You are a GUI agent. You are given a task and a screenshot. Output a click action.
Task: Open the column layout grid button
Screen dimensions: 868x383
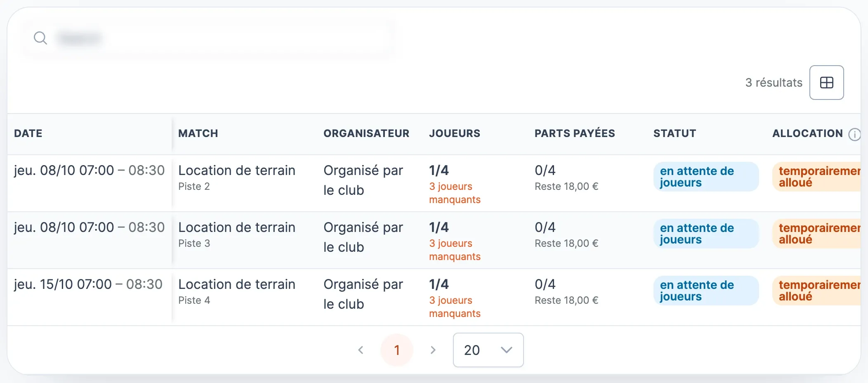(826, 83)
